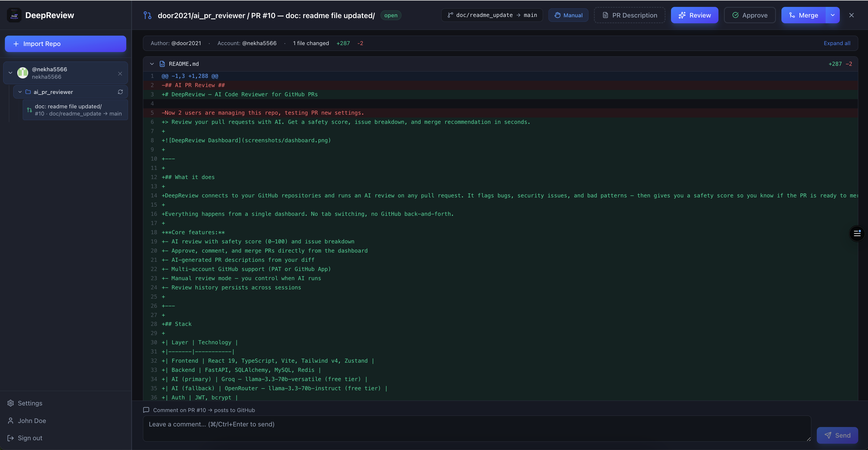This screenshot has width=868, height=450.
Task: Click the DeepReview logo icon
Action: point(14,15)
